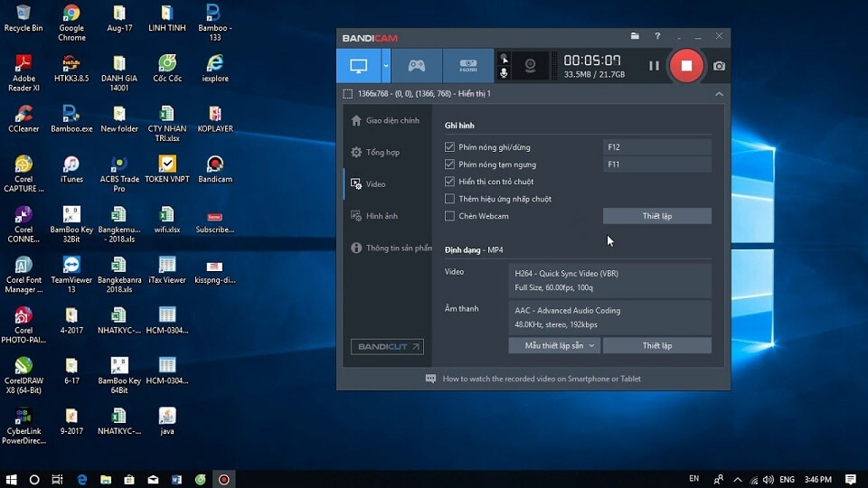This screenshot has height=488, width=868.
Task: Enable Thêm hiệu ứng nhấp chuột
Action: point(449,199)
